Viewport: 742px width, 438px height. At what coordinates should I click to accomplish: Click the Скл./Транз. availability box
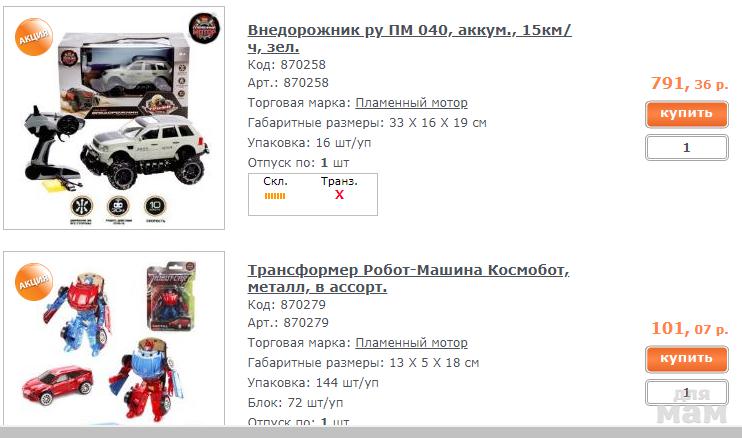click(x=313, y=194)
